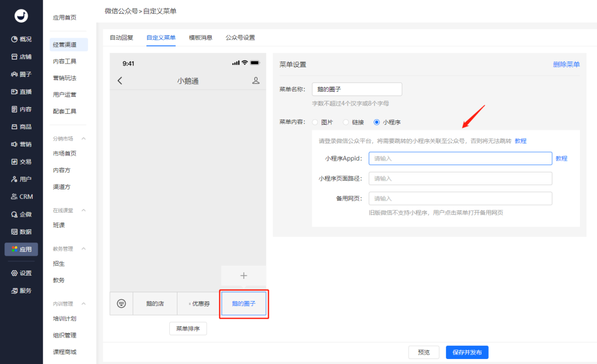
Task: Focus the 小程序Appid input field
Action: click(460, 159)
